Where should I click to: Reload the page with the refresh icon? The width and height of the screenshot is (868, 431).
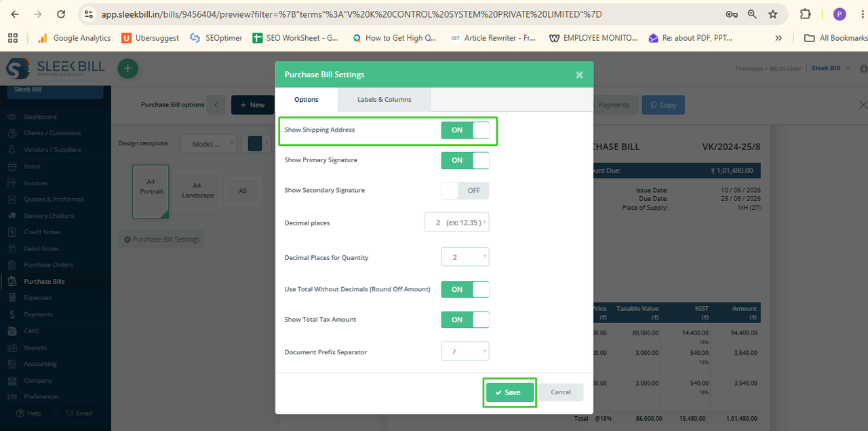[61, 14]
